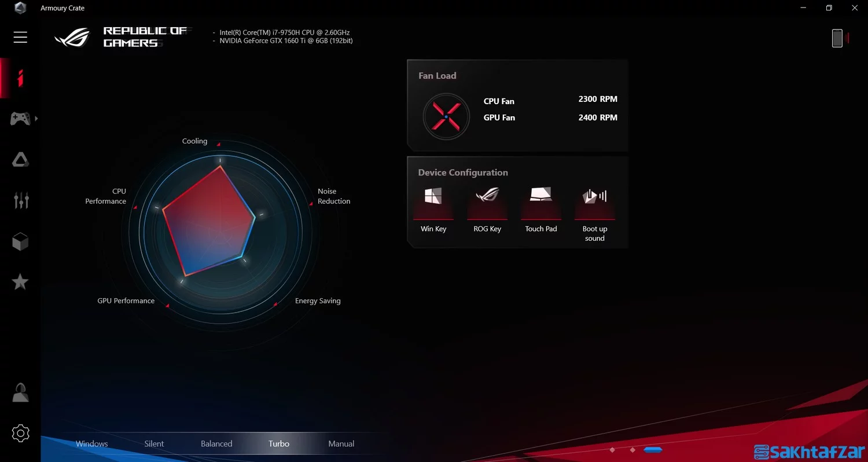Screen dimensions: 868x462
Task: Open the hamburger menu at top left
Action: click(x=20, y=37)
